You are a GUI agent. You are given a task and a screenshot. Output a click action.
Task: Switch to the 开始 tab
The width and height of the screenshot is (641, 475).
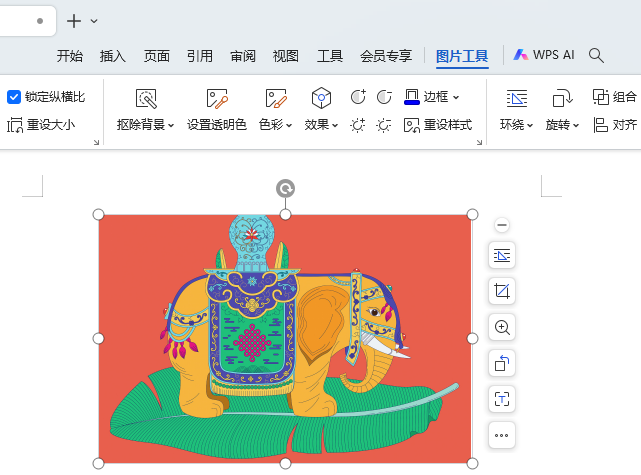pos(70,56)
